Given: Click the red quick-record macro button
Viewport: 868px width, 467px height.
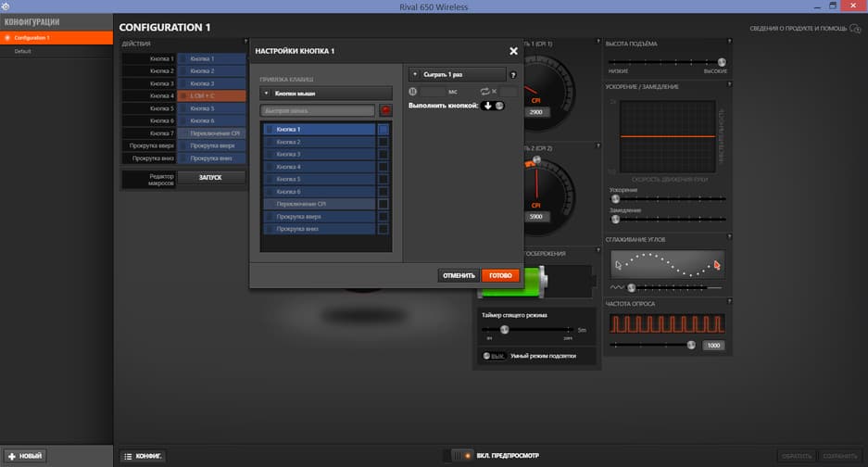Looking at the screenshot, I should 386,110.
